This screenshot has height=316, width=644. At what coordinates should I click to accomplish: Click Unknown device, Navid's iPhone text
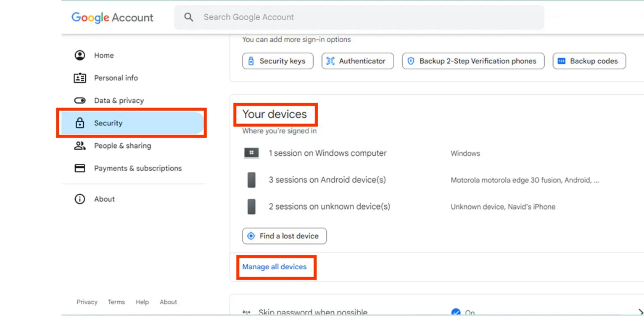pyautogui.click(x=503, y=207)
